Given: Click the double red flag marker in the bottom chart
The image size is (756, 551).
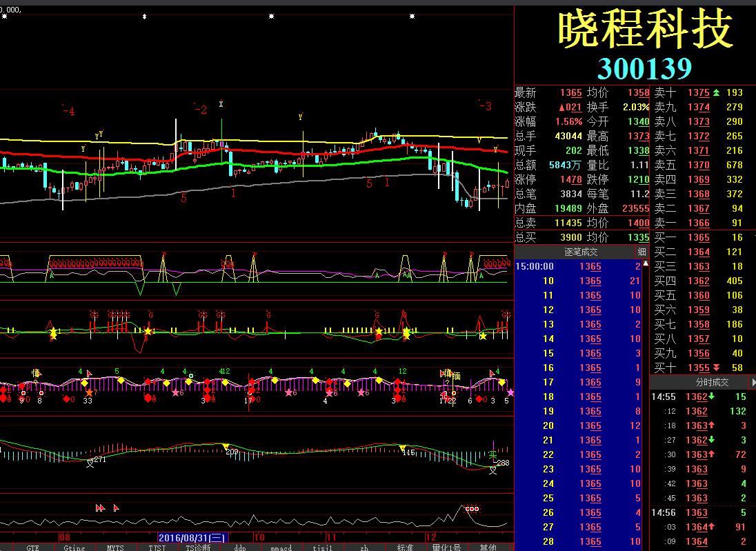Looking at the screenshot, I should pos(100,508).
